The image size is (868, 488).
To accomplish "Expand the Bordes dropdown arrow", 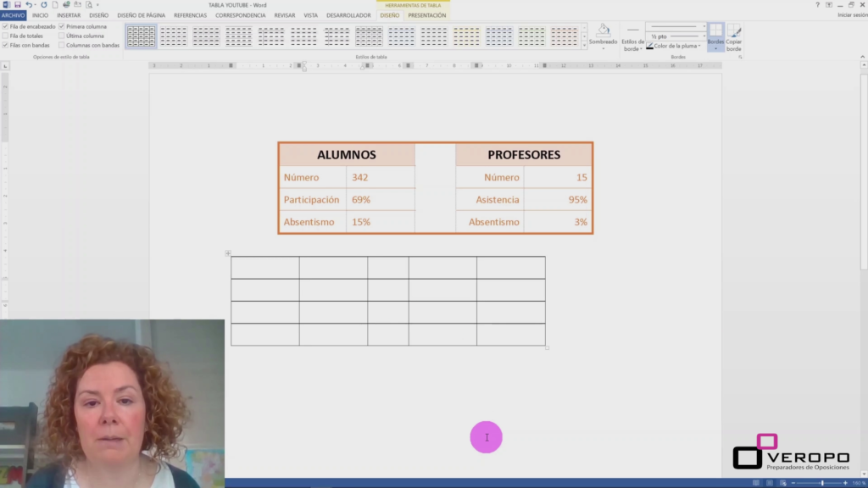I will pos(715,48).
